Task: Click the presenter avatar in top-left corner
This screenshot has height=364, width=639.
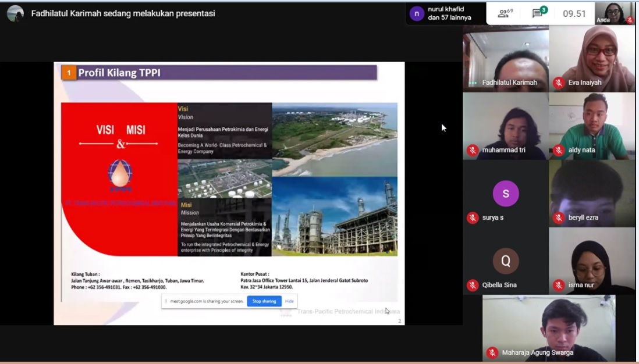Action: [x=16, y=13]
